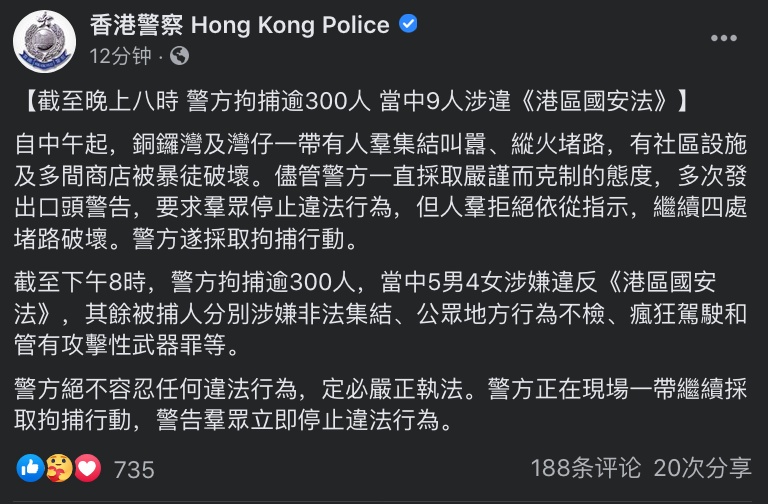Click the blue verified badge
Viewport: 768px width, 504px height.
(408, 25)
